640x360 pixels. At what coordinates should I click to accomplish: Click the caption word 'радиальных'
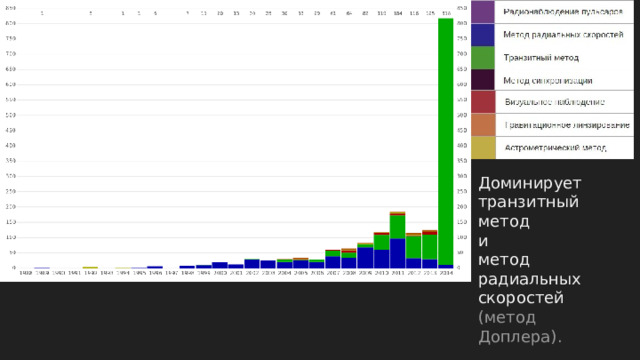[x=529, y=279]
